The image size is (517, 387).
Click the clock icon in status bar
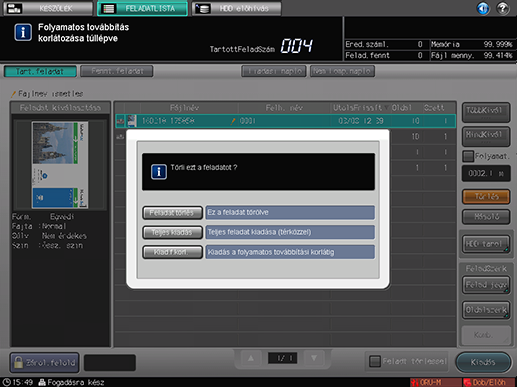7,382
